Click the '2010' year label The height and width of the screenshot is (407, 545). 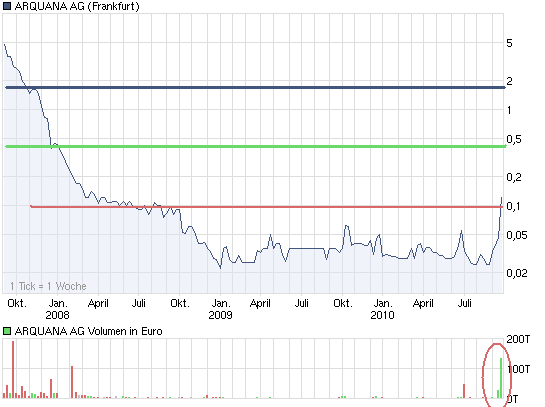click(x=382, y=315)
